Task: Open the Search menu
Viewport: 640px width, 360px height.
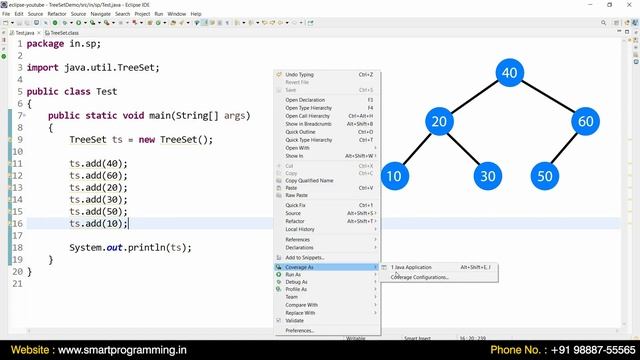Action: (x=122, y=14)
